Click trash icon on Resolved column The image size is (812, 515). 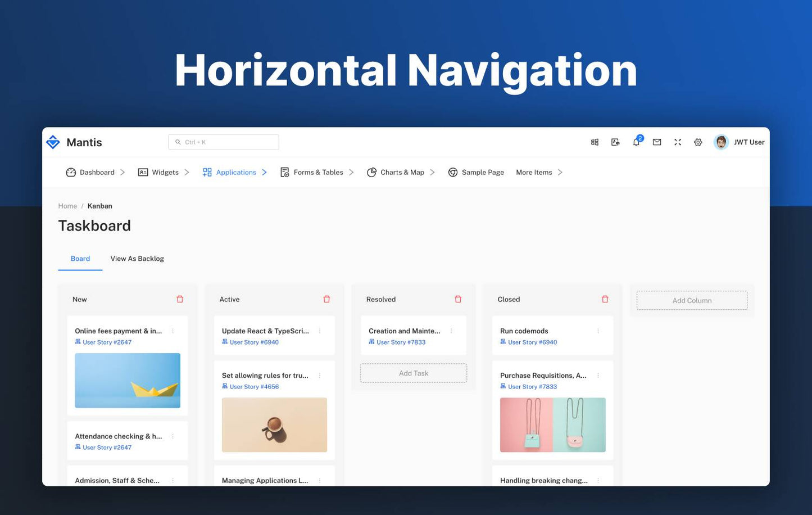click(458, 299)
